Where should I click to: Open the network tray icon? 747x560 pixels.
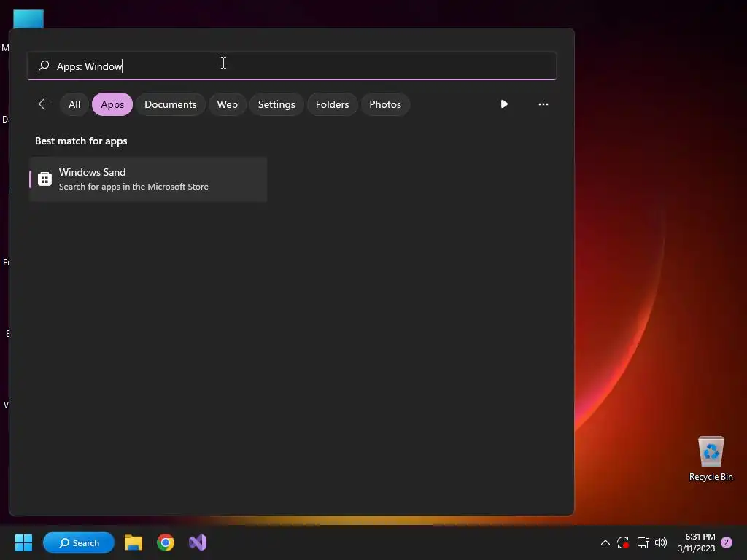[x=643, y=542]
